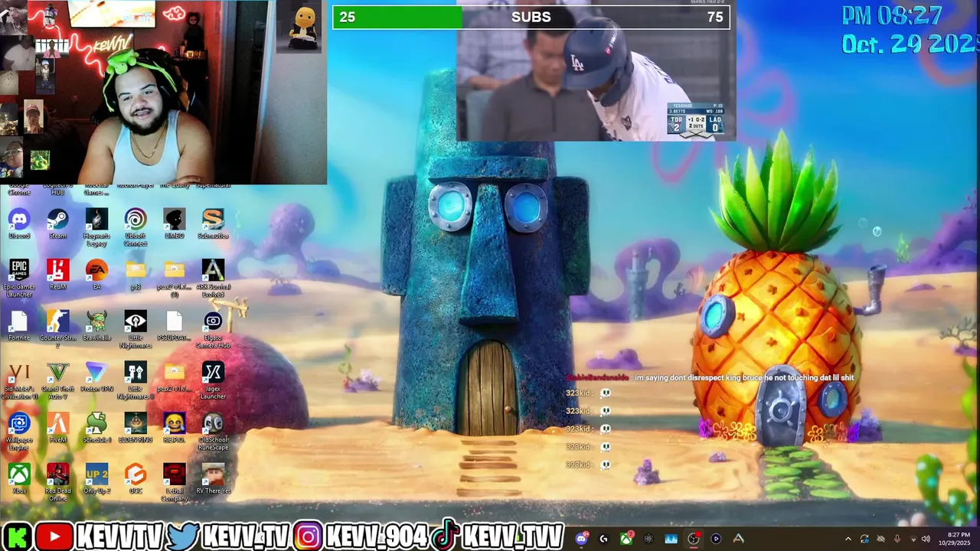Image resolution: width=980 pixels, height=551 pixels.
Task: Open the Red Dead Online shortcut
Action: pos(58,484)
